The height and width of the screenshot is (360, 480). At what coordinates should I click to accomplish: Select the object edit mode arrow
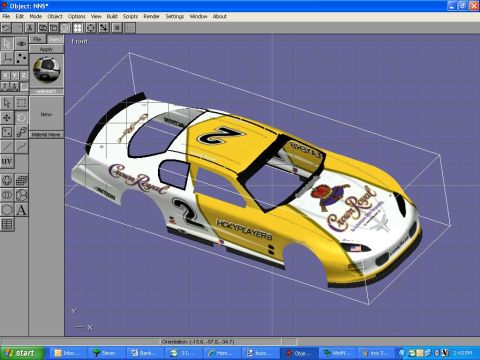point(7,43)
